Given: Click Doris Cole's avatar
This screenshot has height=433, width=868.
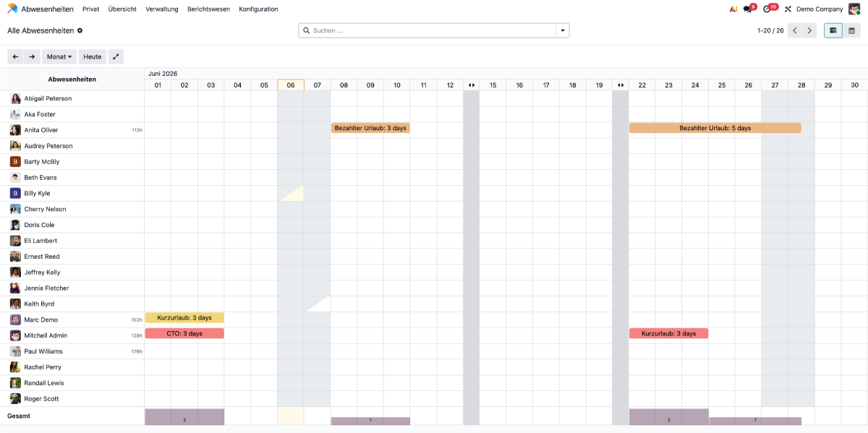Looking at the screenshot, I should coord(15,225).
